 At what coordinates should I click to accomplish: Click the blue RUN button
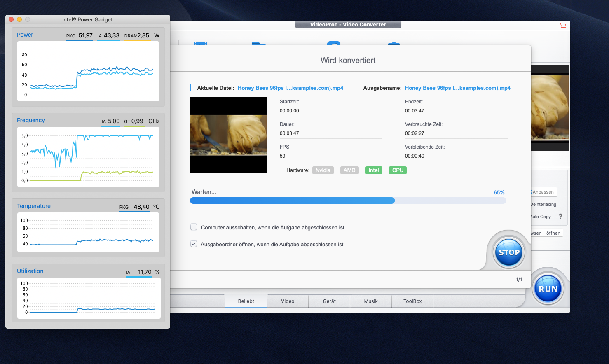tap(548, 289)
